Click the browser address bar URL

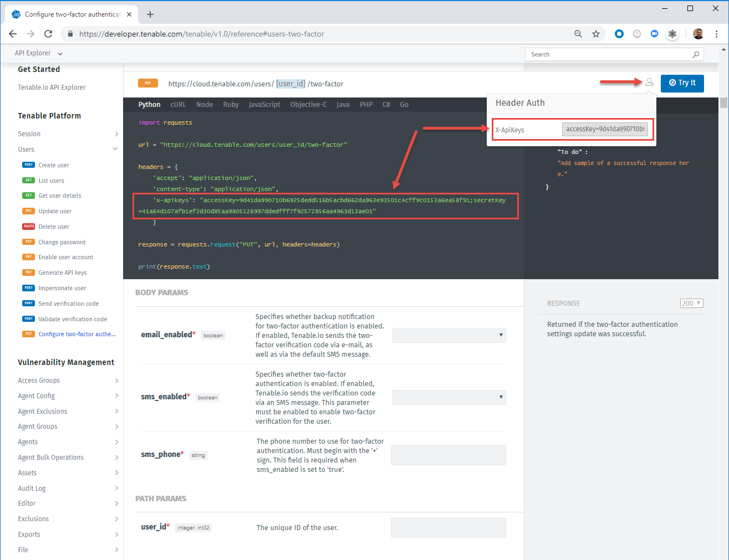(202, 34)
